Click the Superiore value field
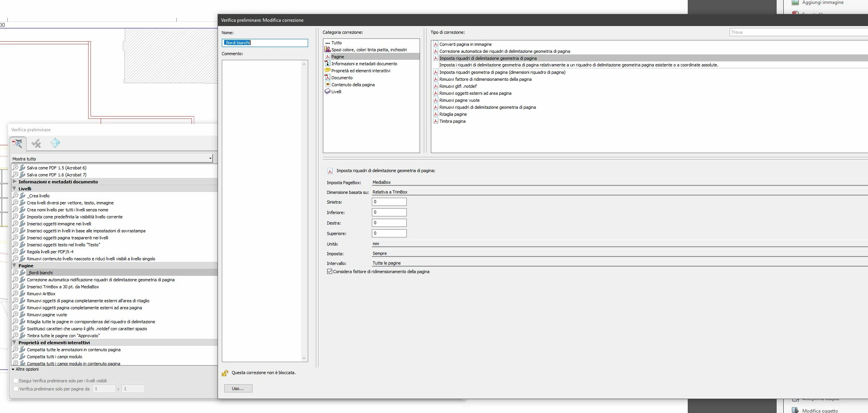Image resolution: width=868 pixels, height=413 pixels. [389, 233]
